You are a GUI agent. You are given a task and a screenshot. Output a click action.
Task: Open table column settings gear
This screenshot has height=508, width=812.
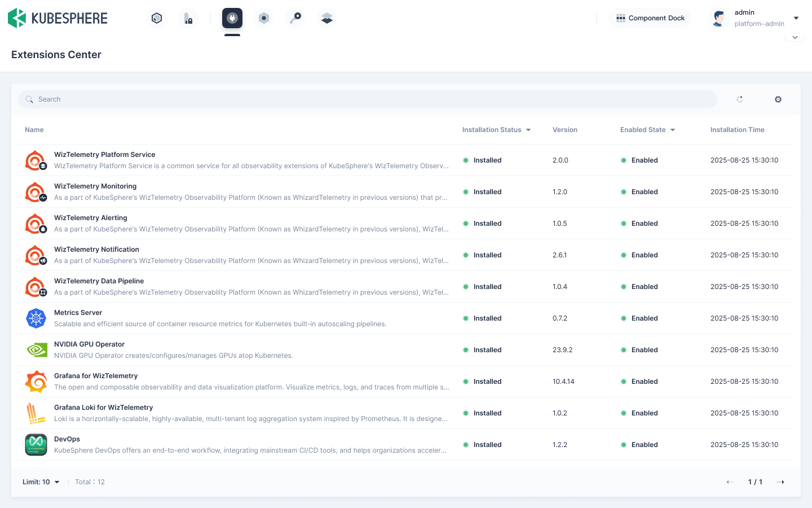778,99
